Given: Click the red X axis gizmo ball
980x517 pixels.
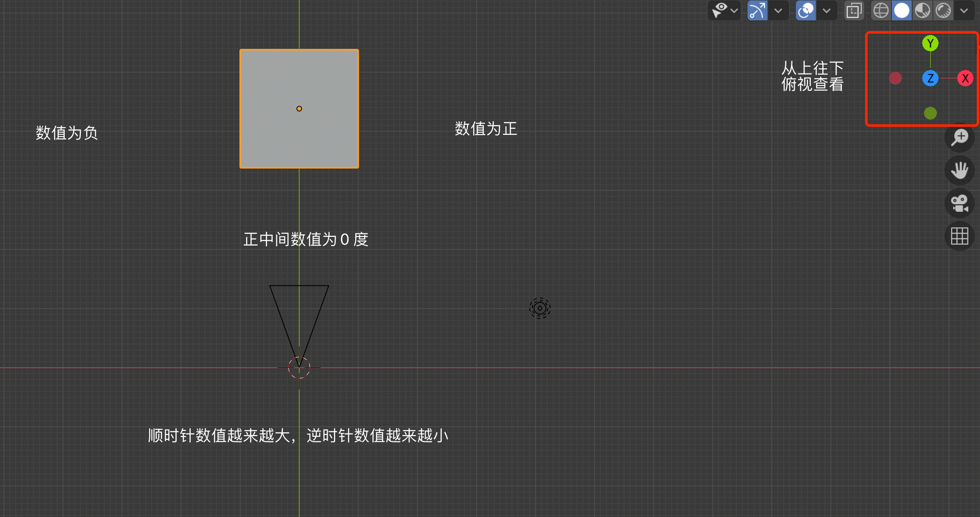Looking at the screenshot, I should [x=965, y=78].
